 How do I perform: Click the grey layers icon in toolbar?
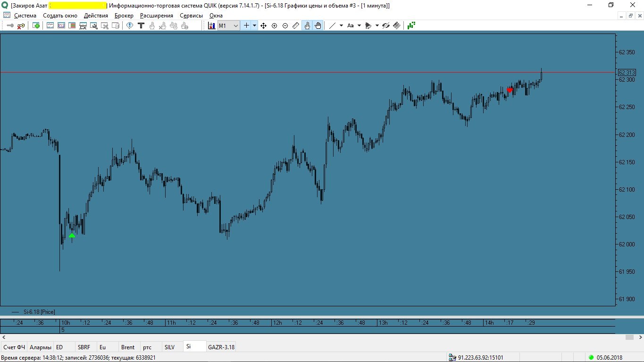(x=397, y=25)
